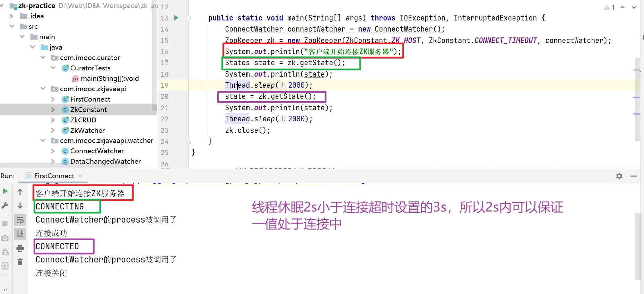
Task: Click project tree horizontal scrollbar
Action: [x=64, y=166]
